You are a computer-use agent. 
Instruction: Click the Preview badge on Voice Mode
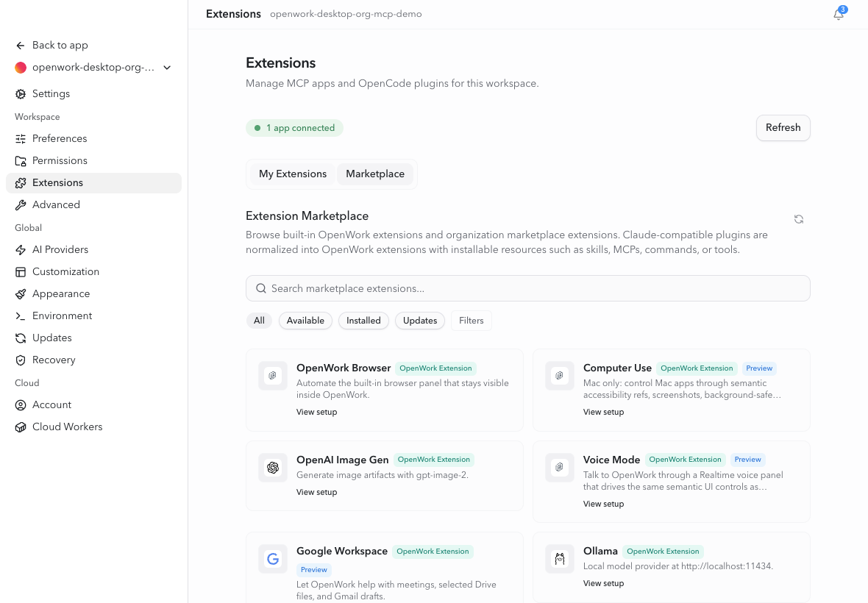747,460
